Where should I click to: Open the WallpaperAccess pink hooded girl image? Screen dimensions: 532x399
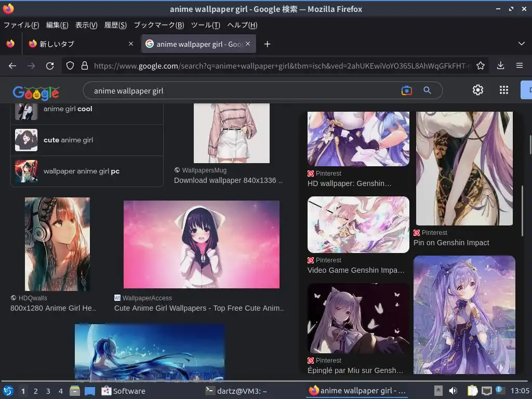(202, 244)
